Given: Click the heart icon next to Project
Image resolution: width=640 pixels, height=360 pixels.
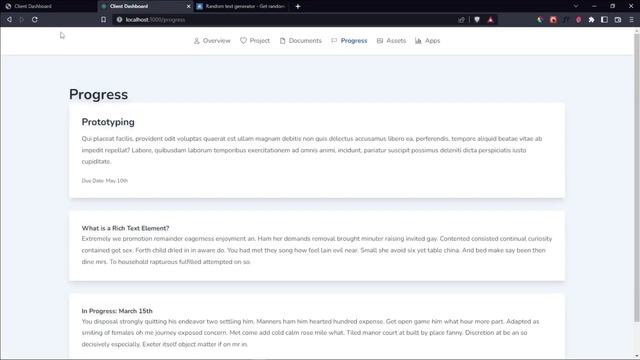Looking at the screenshot, I should [x=243, y=41].
